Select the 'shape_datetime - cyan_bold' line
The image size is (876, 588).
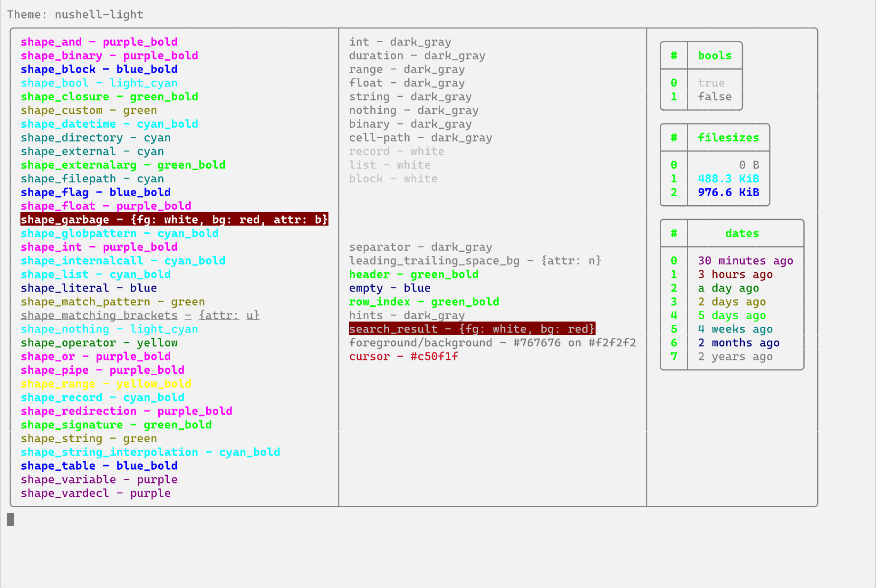click(x=109, y=124)
